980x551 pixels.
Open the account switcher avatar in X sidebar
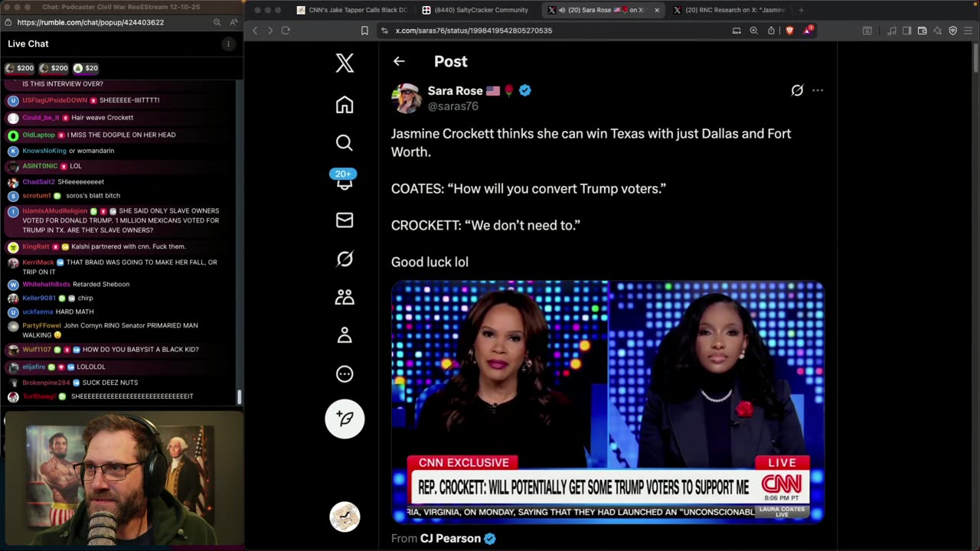coord(345,517)
